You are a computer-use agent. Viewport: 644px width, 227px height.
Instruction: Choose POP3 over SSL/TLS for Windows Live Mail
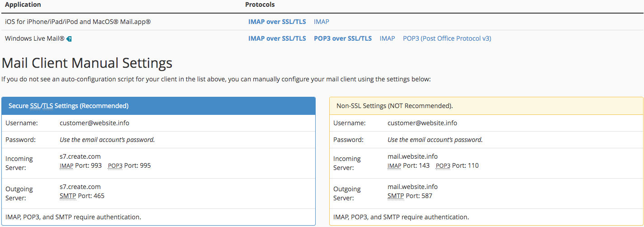[342, 38]
